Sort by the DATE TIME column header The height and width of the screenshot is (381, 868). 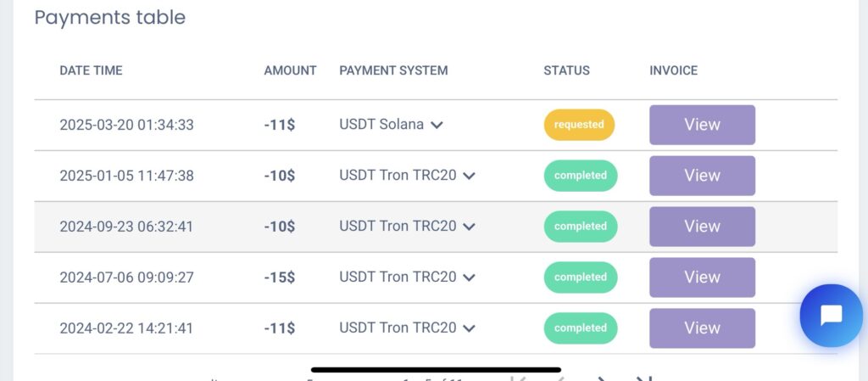click(91, 71)
